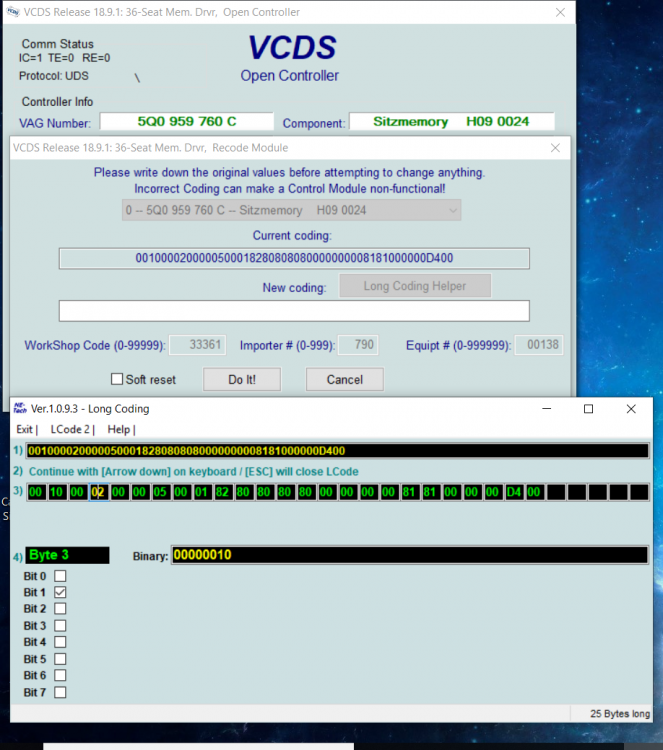
Task: Select byte cell 05
Action: 160,492
